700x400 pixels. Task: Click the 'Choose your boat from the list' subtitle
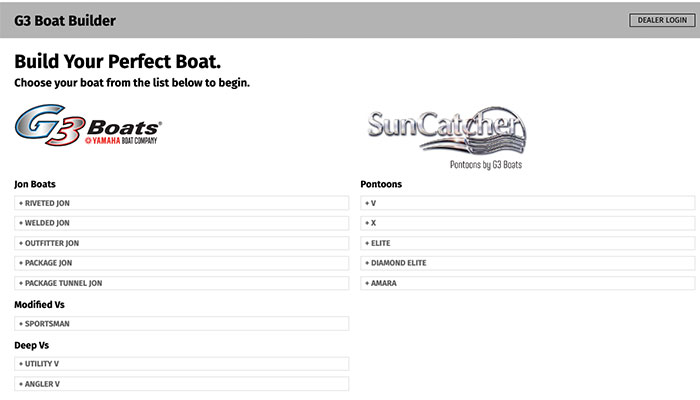coord(132,83)
